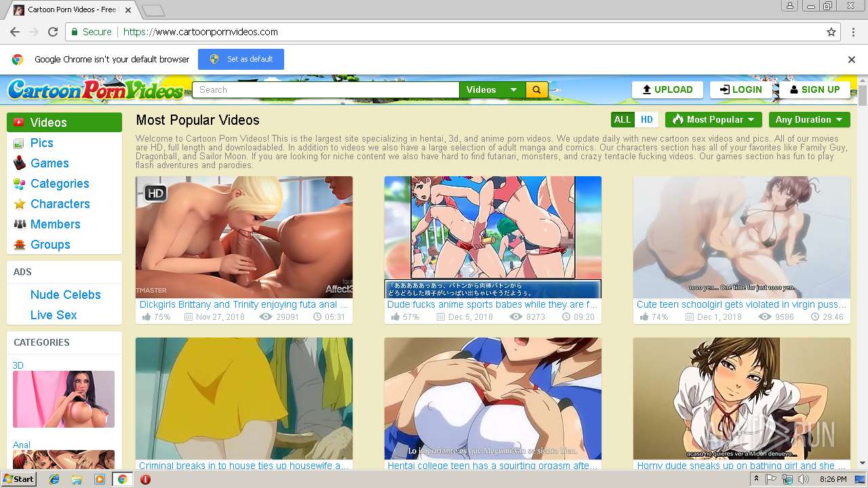Image resolution: width=868 pixels, height=488 pixels.
Task: Open the Chrome three-dot menu
Action: point(854,32)
